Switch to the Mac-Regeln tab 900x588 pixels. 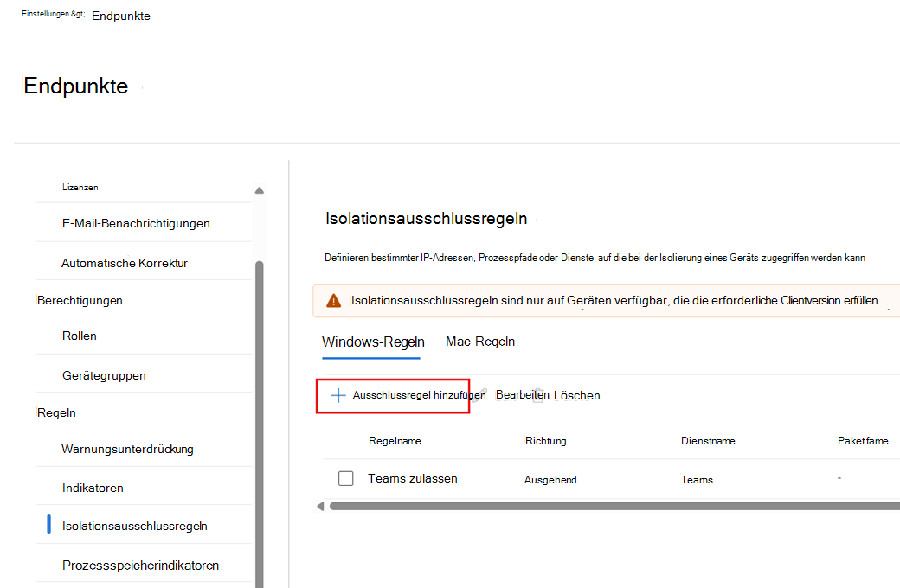[480, 341]
